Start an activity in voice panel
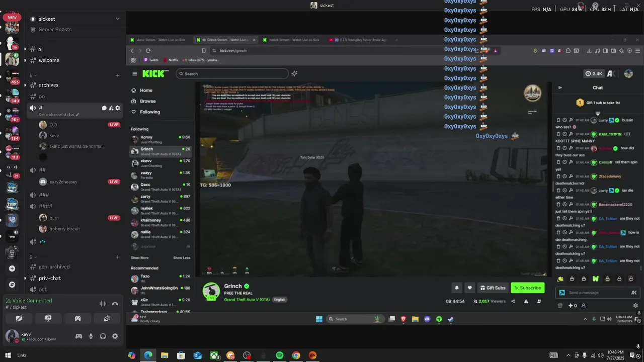 pyautogui.click(x=77, y=318)
